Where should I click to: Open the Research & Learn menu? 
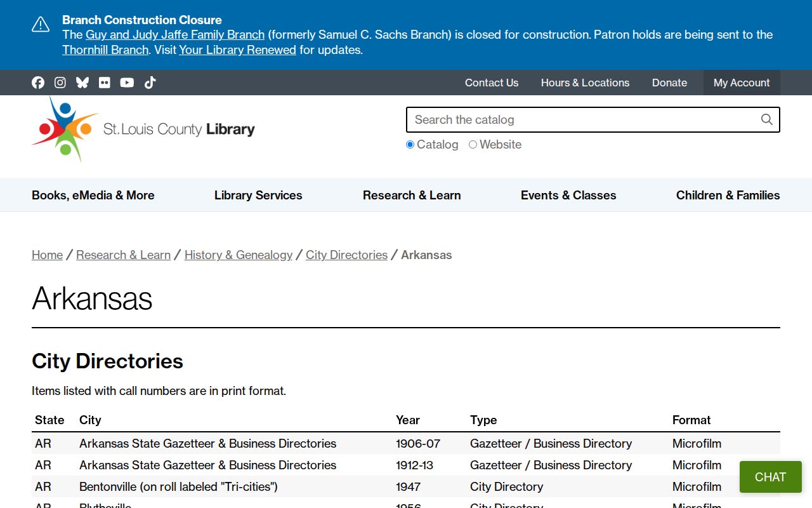click(x=412, y=195)
